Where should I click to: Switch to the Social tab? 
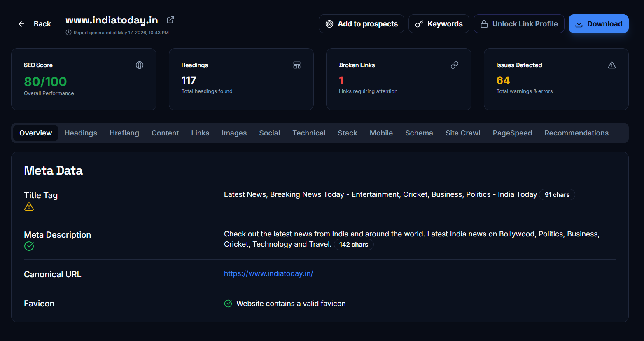(x=270, y=133)
